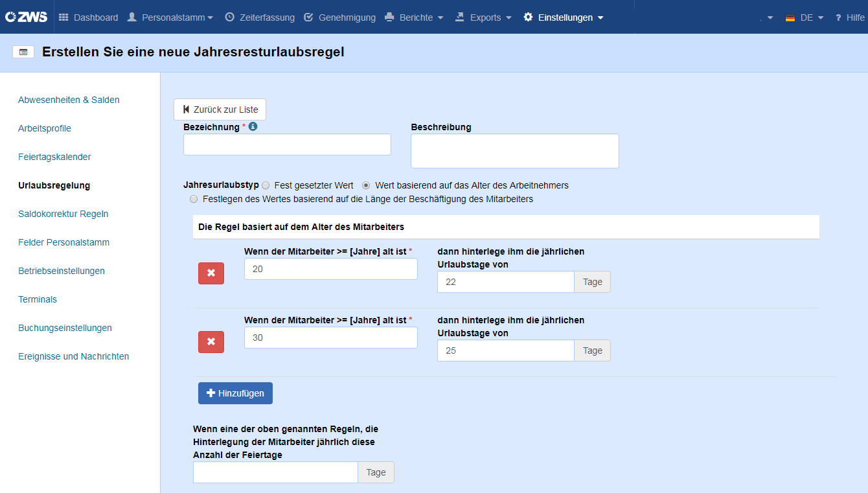Click the list icon beside page title
The image size is (868, 493).
23,52
